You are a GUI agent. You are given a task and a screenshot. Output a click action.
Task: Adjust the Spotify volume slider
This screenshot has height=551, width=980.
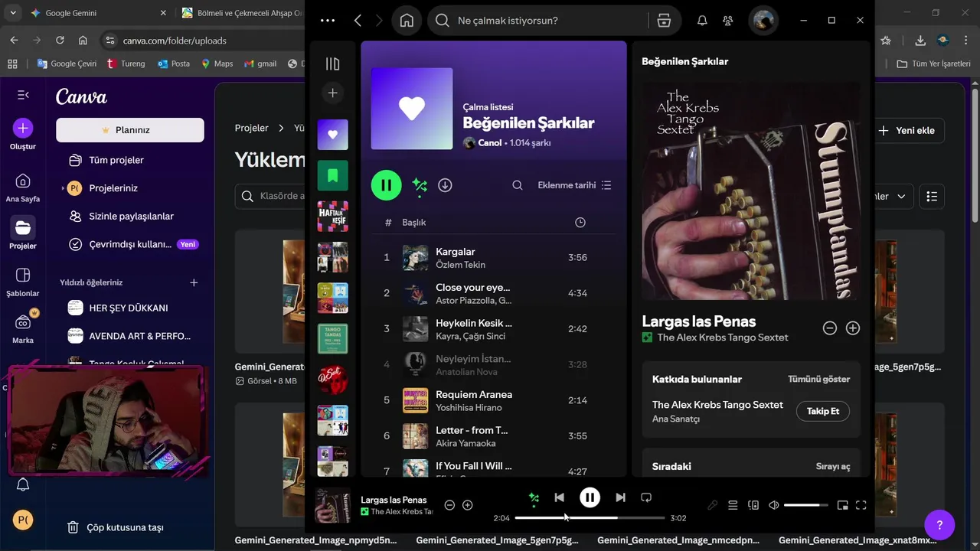click(805, 506)
